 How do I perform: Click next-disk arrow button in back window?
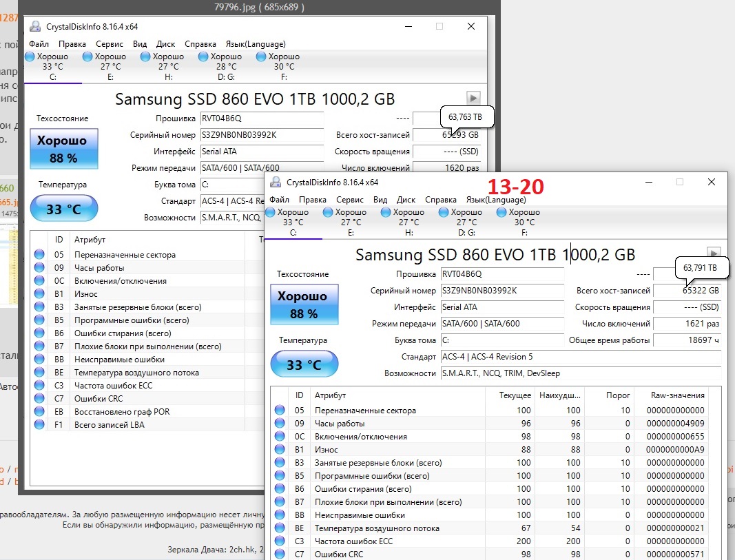(x=473, y=98)
